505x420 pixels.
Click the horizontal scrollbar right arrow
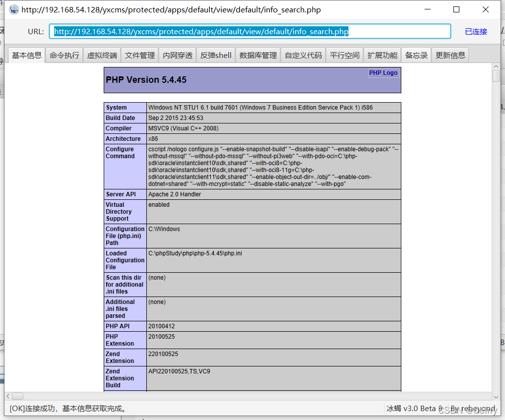(x=488, y=396)
